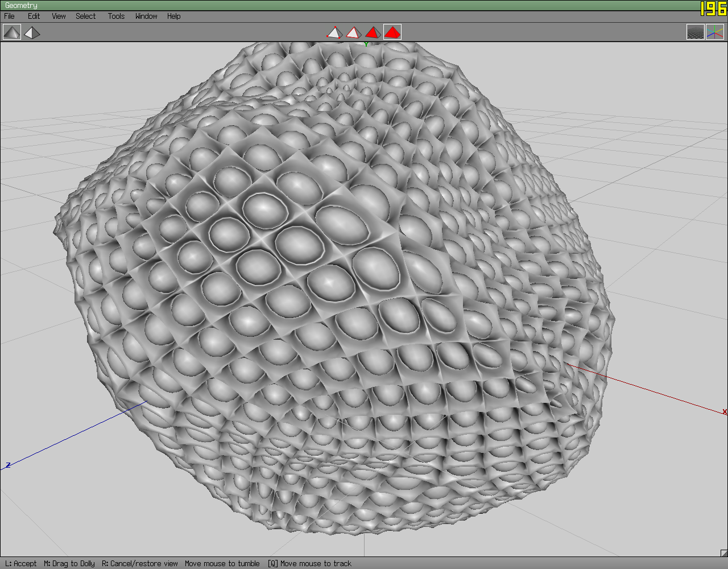This screenshot has width=728, height=569.
Task: Open the Edit menu
Action: pos(34,16)
